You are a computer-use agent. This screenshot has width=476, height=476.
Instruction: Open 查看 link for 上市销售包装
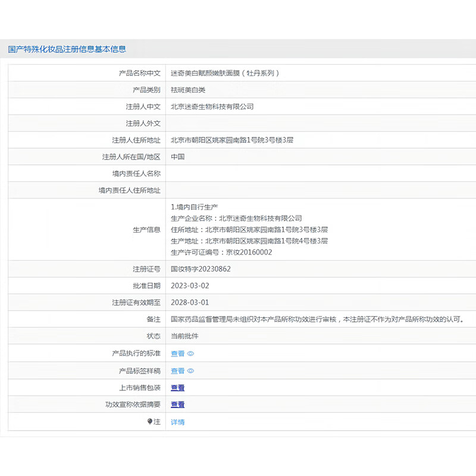(177, 388)
